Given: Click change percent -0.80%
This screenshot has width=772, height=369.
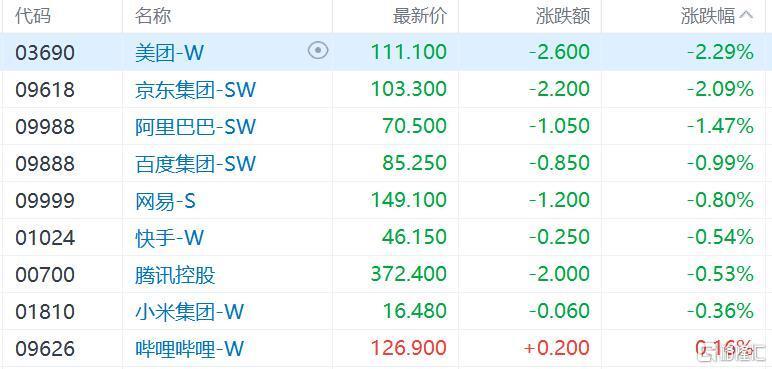Looking at the screenshot, I should pyautogui.click(x=721, y=200).
